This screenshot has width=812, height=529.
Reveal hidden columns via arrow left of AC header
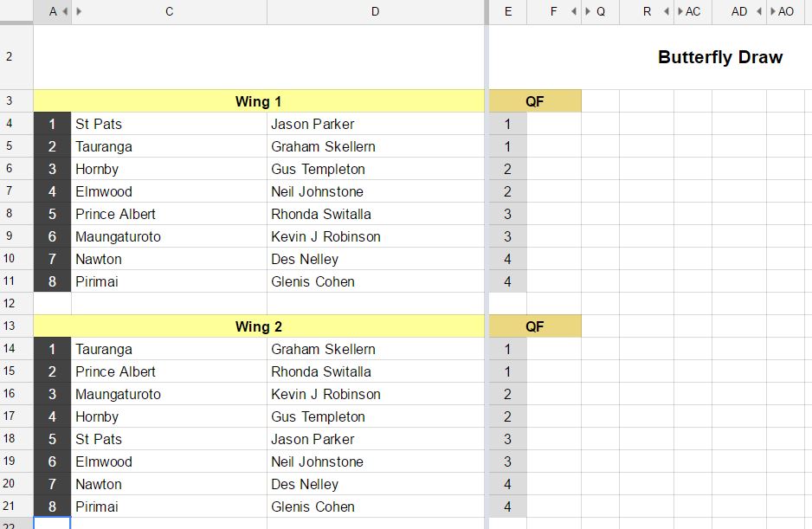click(680, 12)
